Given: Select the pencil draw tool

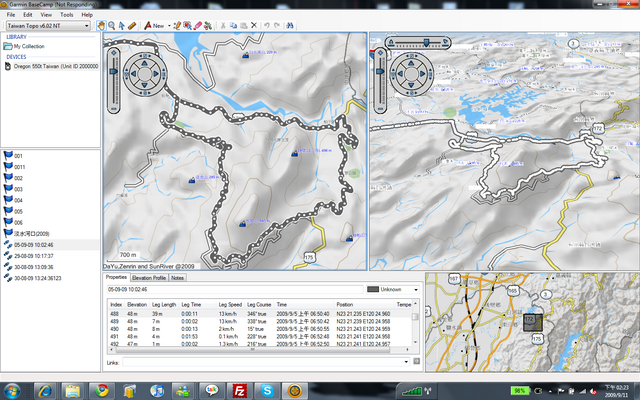Looking at the screenshot, I should pyautogui.click(x=177, y=26).
